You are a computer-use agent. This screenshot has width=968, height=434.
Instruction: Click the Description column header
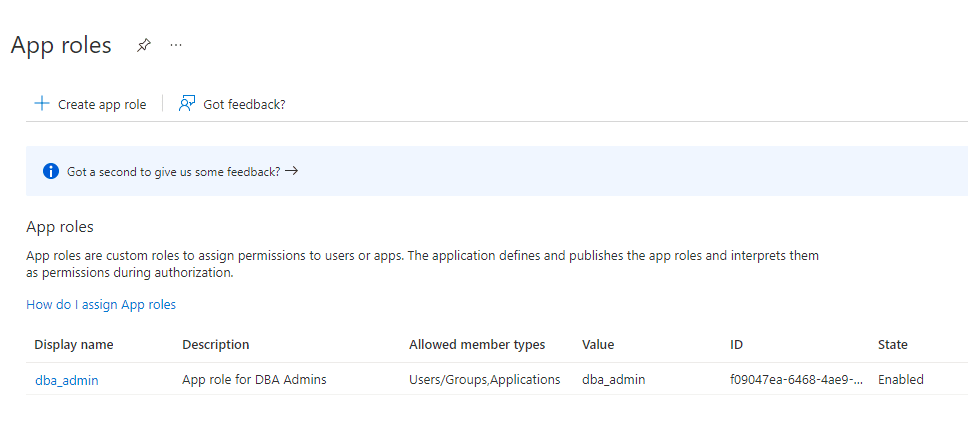[x=216, y=345]
